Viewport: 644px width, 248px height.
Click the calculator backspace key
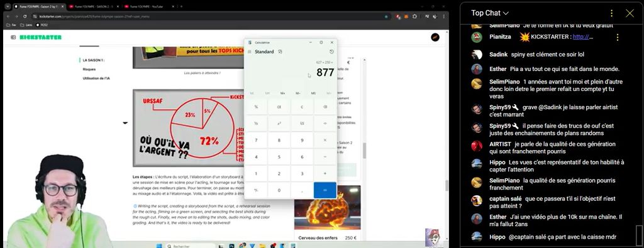click(325, 107)
